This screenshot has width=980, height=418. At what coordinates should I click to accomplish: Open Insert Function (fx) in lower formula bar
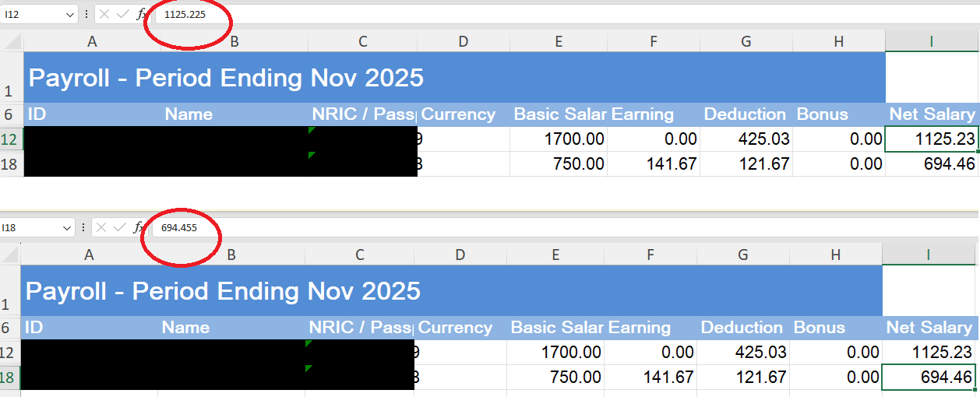[x=139, y=227]
